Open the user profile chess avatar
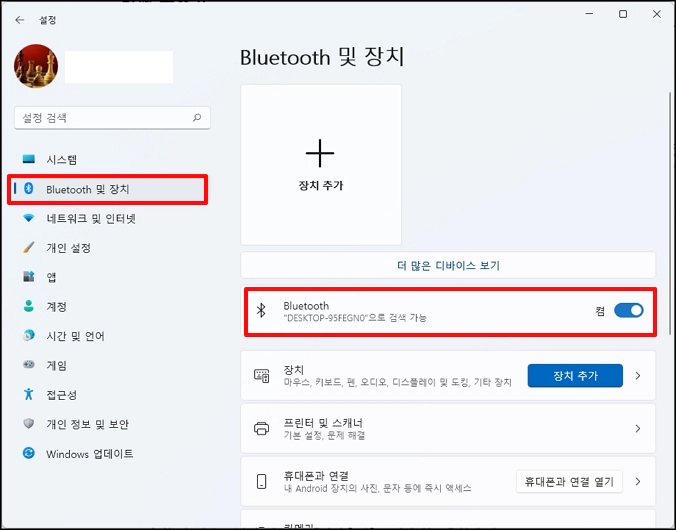676x530 pixels. [x=36, y=66]
